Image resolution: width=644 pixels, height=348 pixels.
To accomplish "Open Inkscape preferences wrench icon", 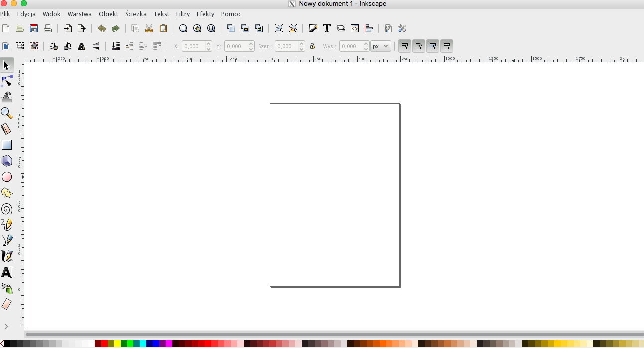I will click(402, 28).
